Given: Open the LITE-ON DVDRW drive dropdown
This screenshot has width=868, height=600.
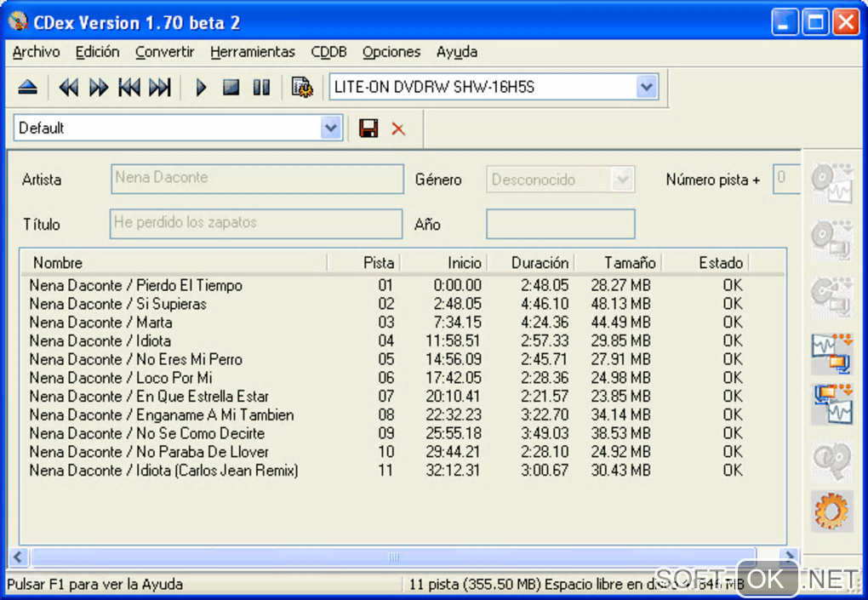Looking at the screenshot, I should tap(646, 87).
